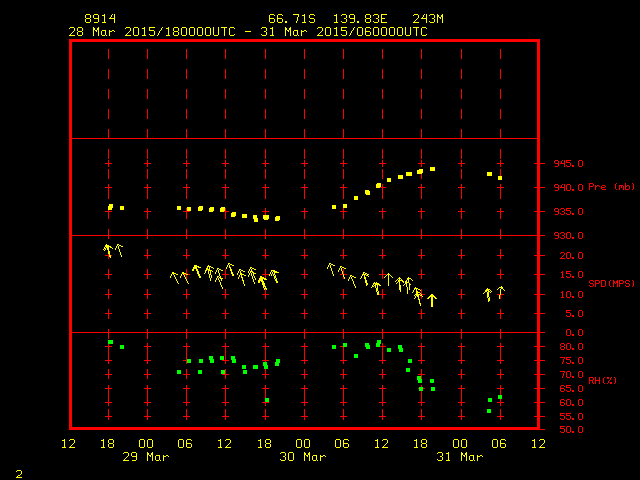640x480 pixels.
Task: Jump to the 31 Mar date label
Action: (460, 457)
